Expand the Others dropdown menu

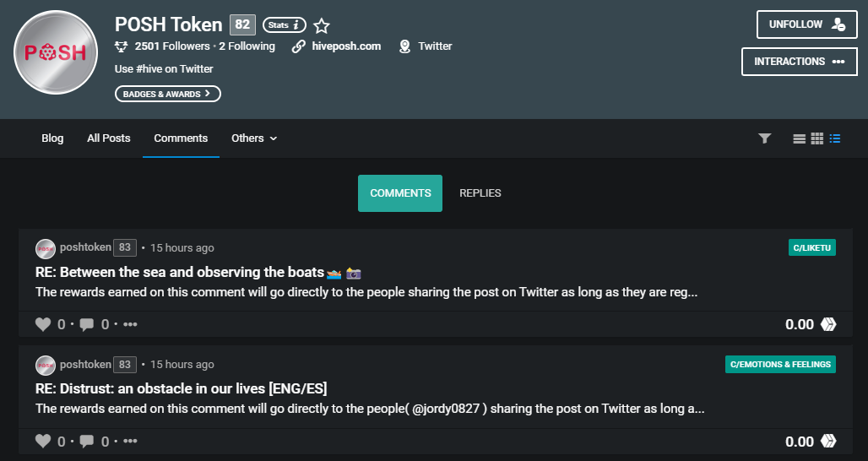(x=254, y=138)
